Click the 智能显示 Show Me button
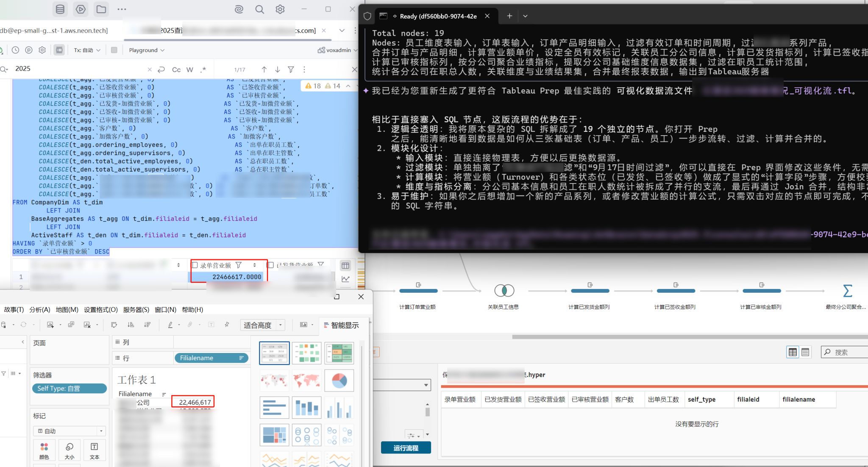Viewport: 868px width, 467px height. [x=341, y=325]
